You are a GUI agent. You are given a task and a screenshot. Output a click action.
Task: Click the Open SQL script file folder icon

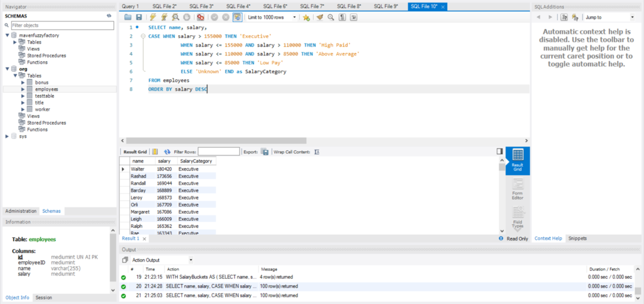pos(128,17)
